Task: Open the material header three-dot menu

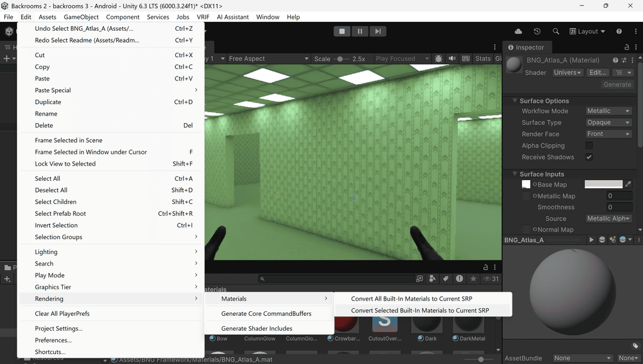Action: [x=632, y=60]
